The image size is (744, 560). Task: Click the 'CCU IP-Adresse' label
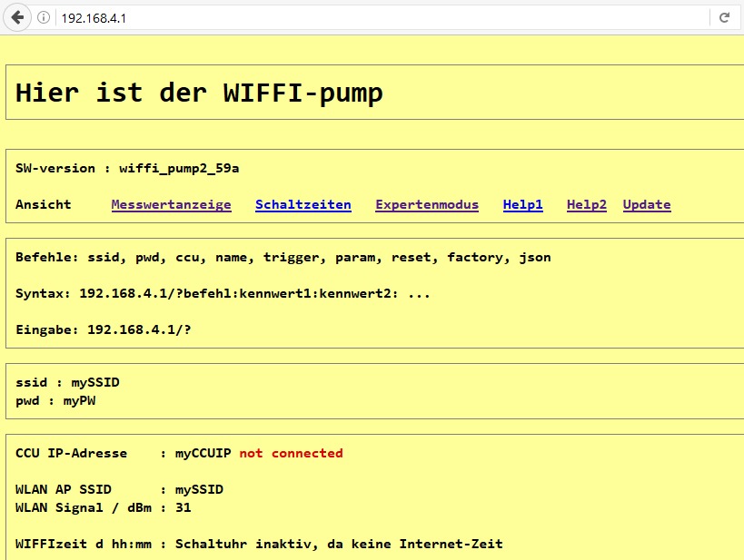click(x=71, y=453)
